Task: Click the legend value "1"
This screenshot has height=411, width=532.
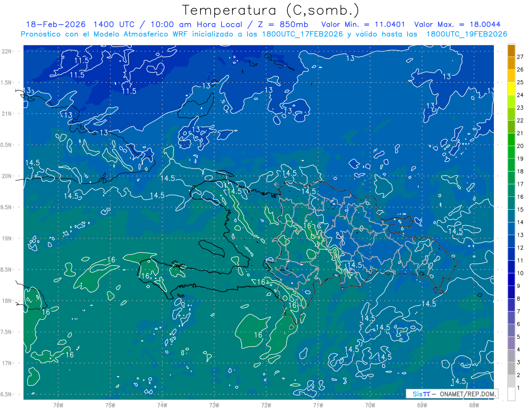Action: [519, 388]
